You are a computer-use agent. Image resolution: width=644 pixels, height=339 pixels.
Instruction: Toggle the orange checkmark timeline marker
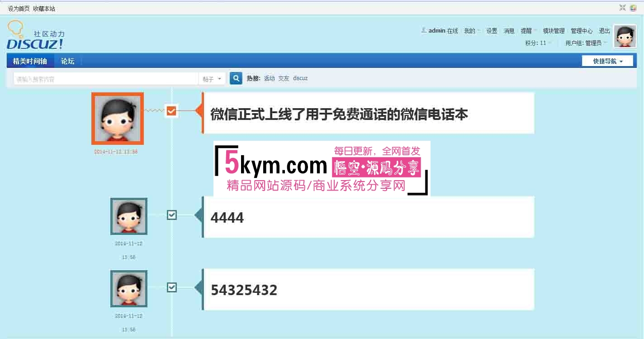171,110
